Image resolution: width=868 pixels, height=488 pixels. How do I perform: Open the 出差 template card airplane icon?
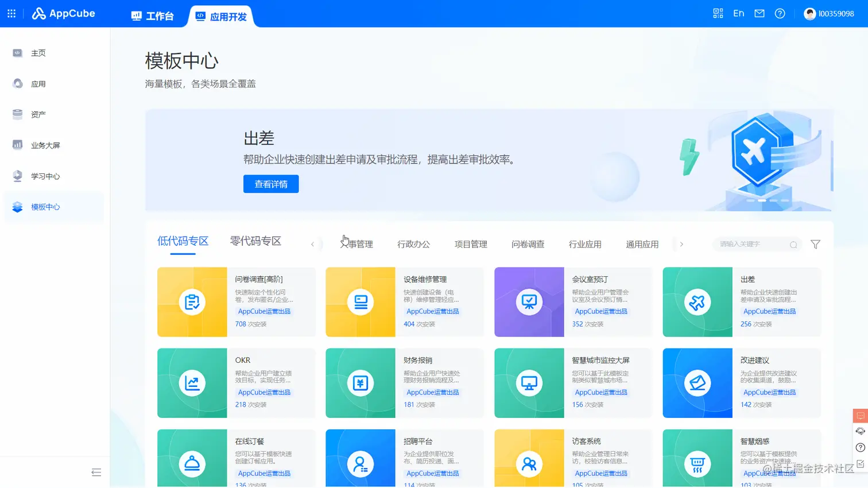[697, 302]
